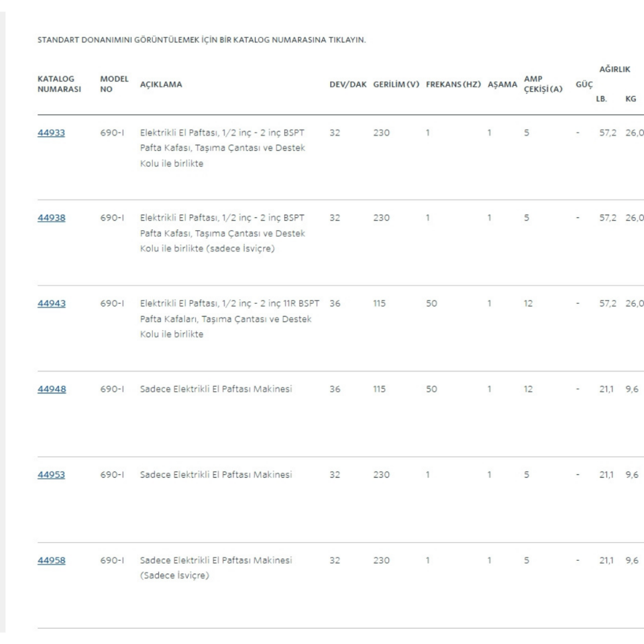This screenshot has height=644, width=644.
Task: Click the AÇIKLAMA column header
Action: point(161,85)
